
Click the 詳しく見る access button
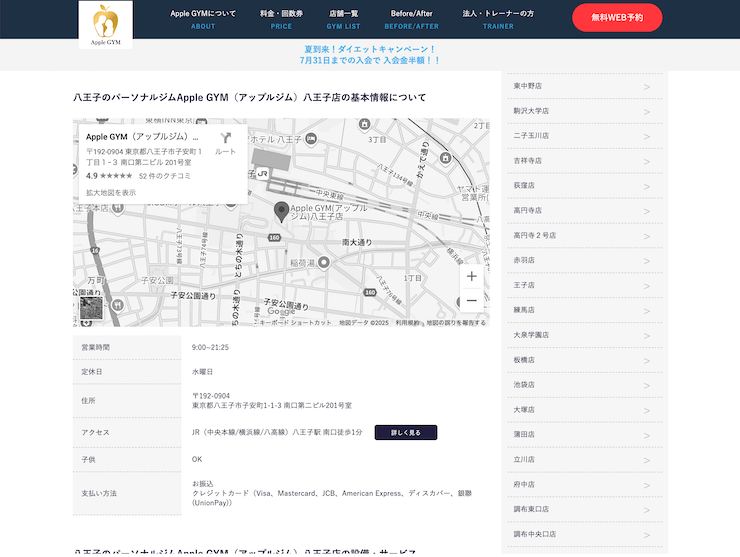coord(406,432)
